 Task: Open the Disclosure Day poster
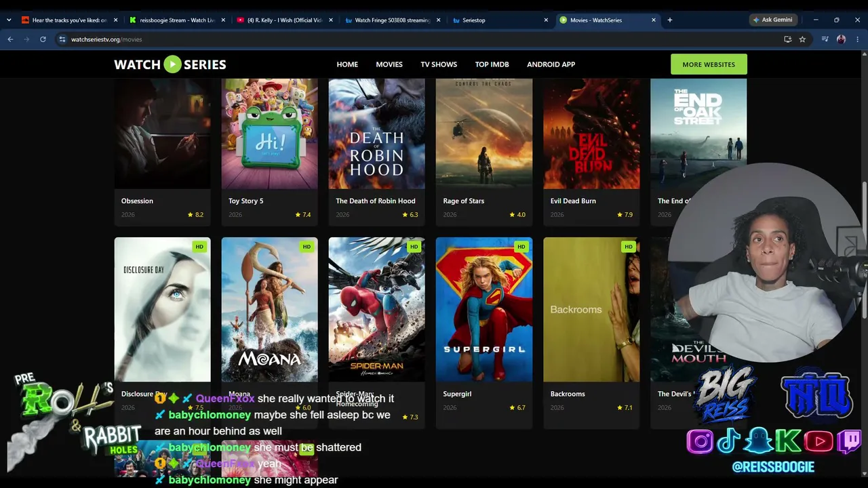tap(163, 309)
